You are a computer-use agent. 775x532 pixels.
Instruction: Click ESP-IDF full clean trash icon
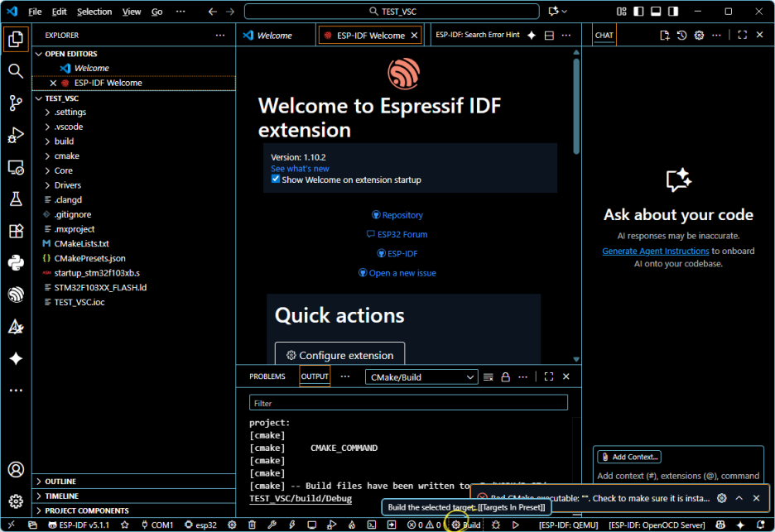point(252,525)
